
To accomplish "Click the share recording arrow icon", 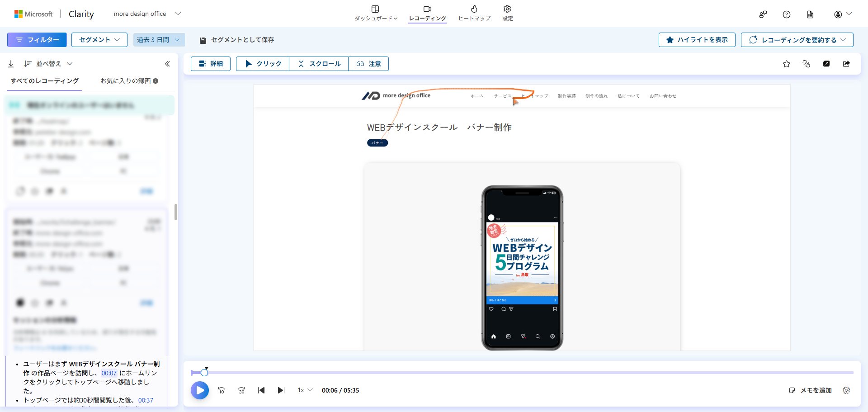I will [x=846, y=64].
